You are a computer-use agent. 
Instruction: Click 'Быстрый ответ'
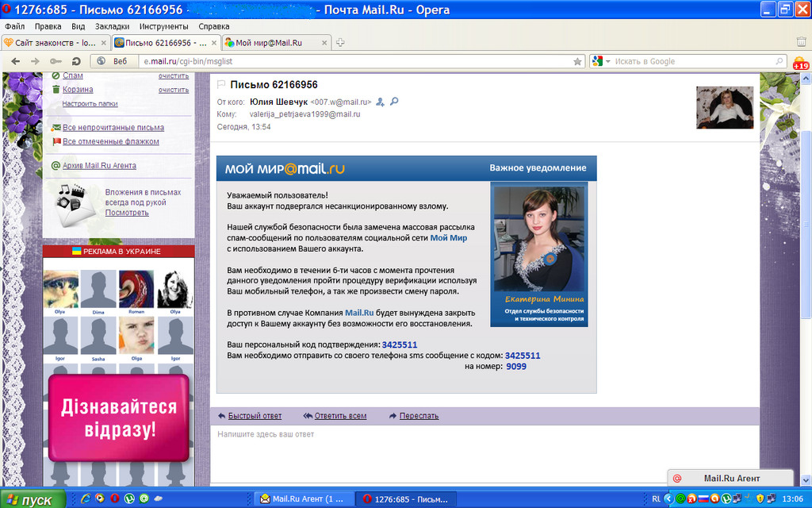coord(255,416)
